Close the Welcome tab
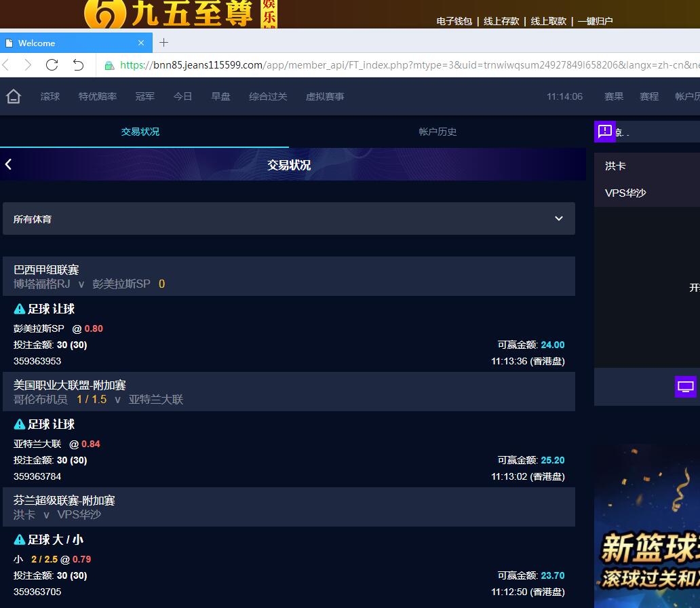 pos(141,43)
